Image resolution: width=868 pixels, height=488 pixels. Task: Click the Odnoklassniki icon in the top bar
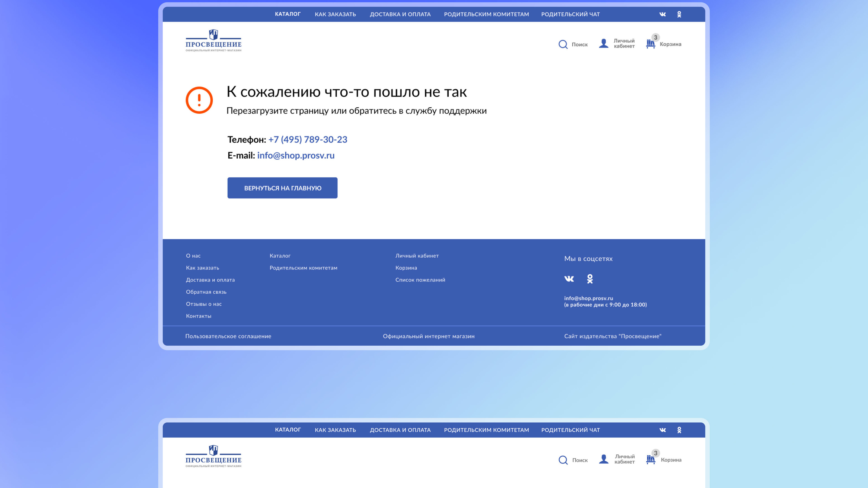679,14
